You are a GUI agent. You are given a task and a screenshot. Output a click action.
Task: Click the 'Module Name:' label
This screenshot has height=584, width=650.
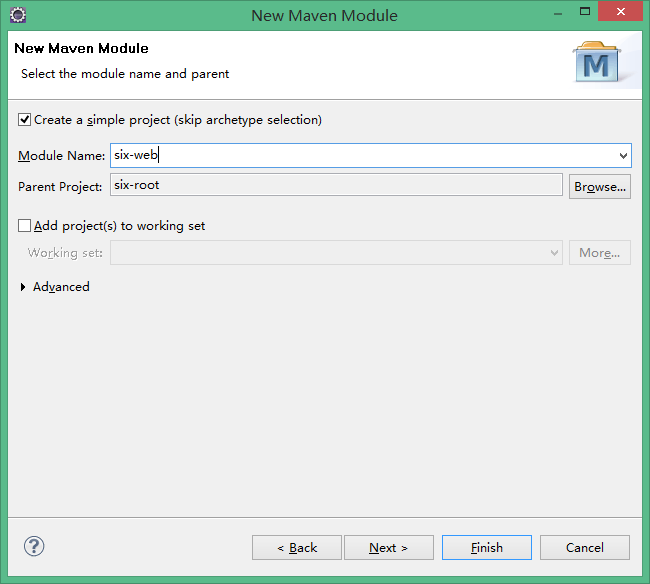pyautogui.click(x=62, y=156)
